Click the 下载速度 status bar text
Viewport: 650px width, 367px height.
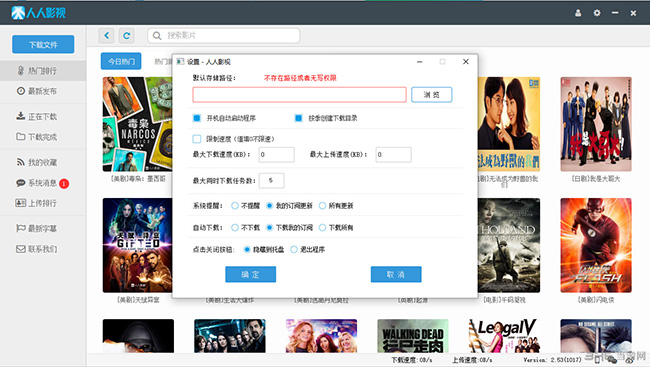[x=412, y=360]
